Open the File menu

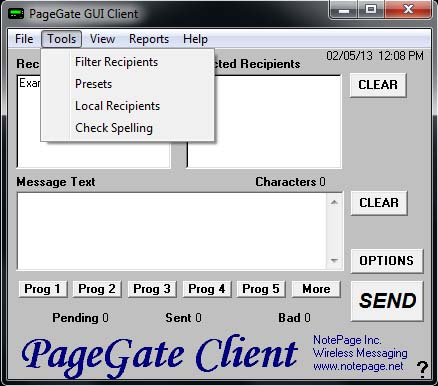(x=24, y=39)
